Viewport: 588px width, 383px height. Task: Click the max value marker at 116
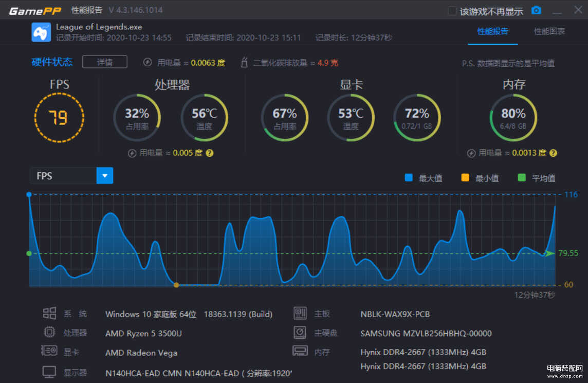click(29, 194)
